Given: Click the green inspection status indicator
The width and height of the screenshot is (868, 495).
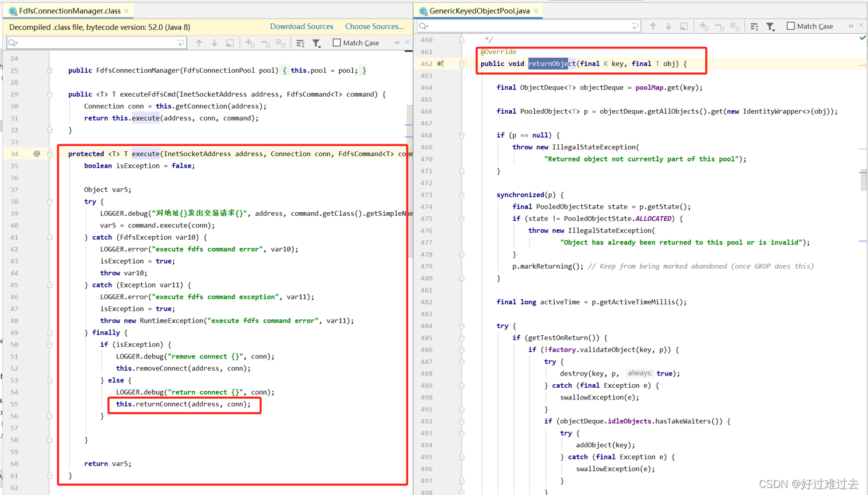Looking at the screenshot, I should (x=863, y=37).
